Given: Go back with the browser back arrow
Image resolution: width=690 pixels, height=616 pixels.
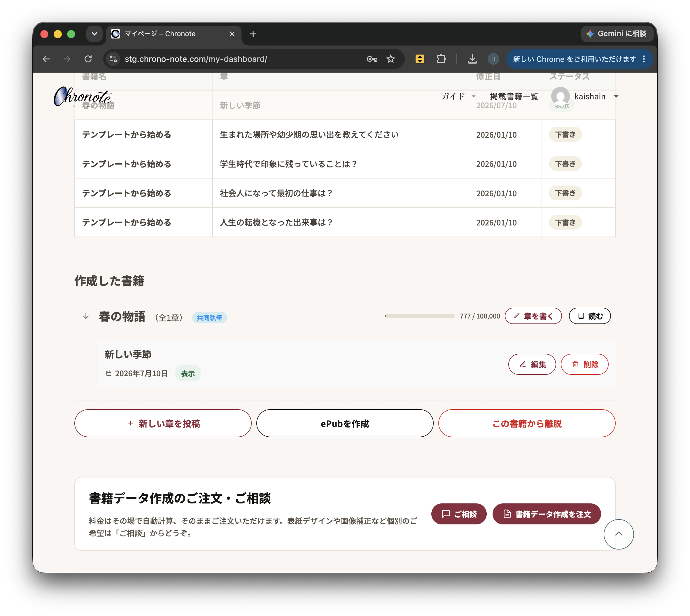Looking at the screenshot, I should [x=46, y=59].
